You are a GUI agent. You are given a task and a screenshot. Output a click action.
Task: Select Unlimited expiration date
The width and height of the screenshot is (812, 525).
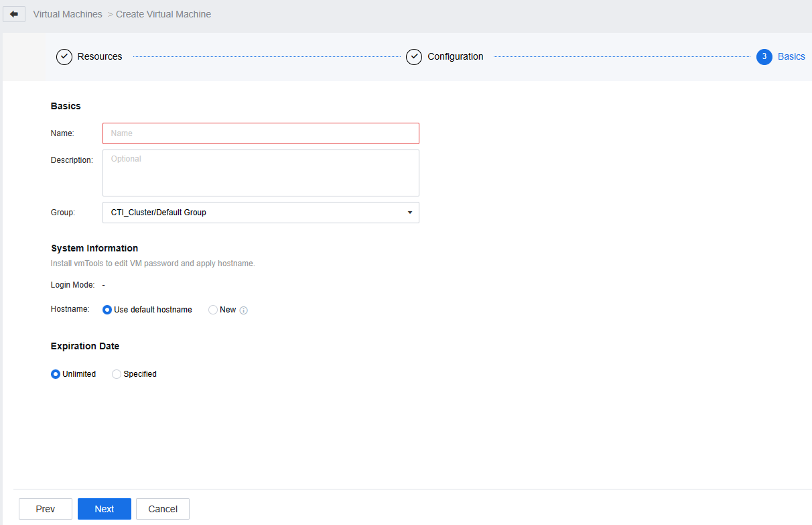(x=56, y=374)
